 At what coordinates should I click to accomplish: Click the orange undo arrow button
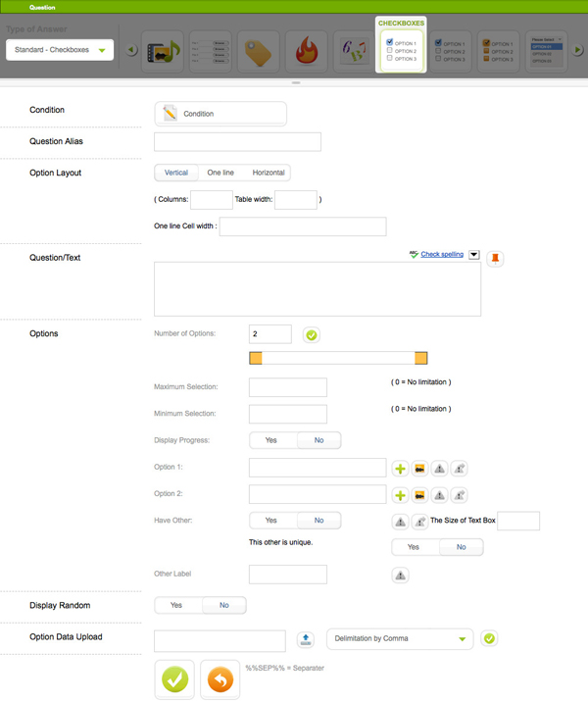click(x=220, y=678)
